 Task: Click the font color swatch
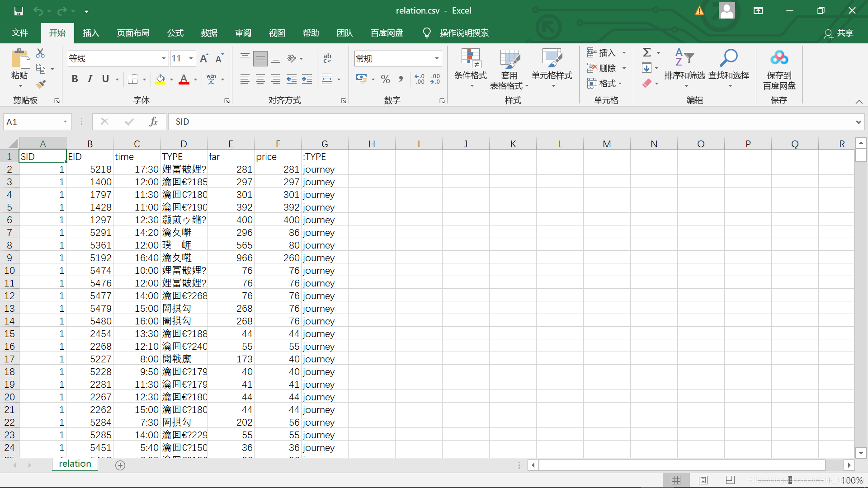184,84
